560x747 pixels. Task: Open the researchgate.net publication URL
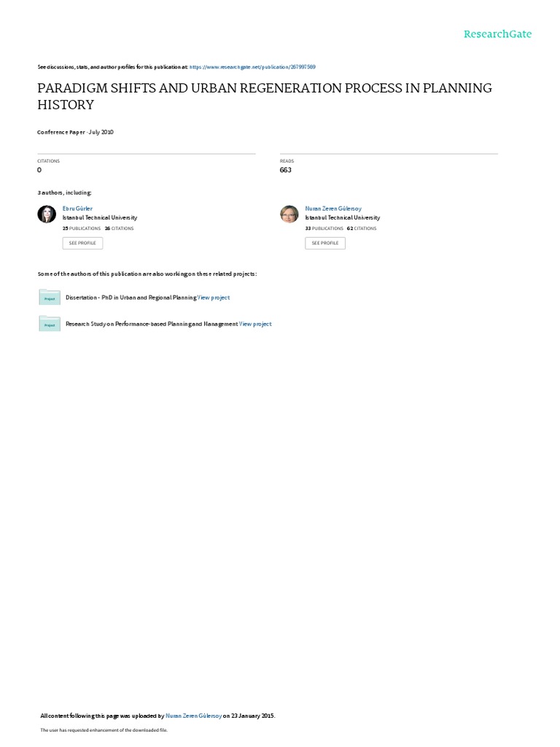pyautogui.click(x=252, y=67)
